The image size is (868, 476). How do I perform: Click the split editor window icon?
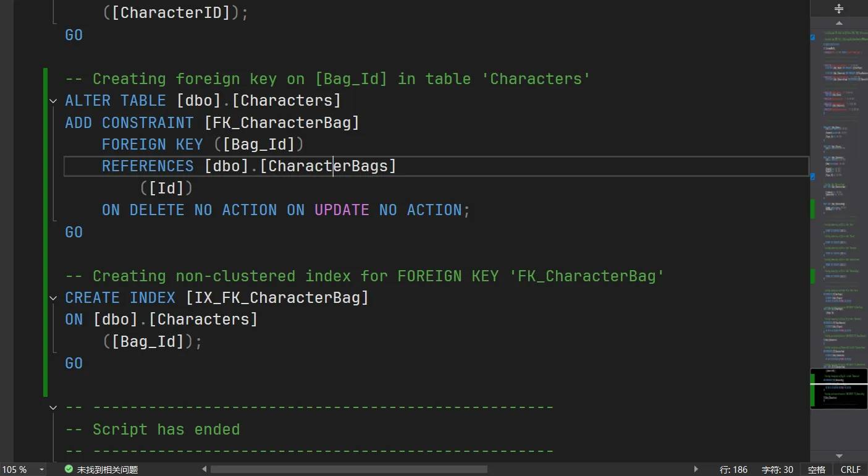(x=838, y=9)
